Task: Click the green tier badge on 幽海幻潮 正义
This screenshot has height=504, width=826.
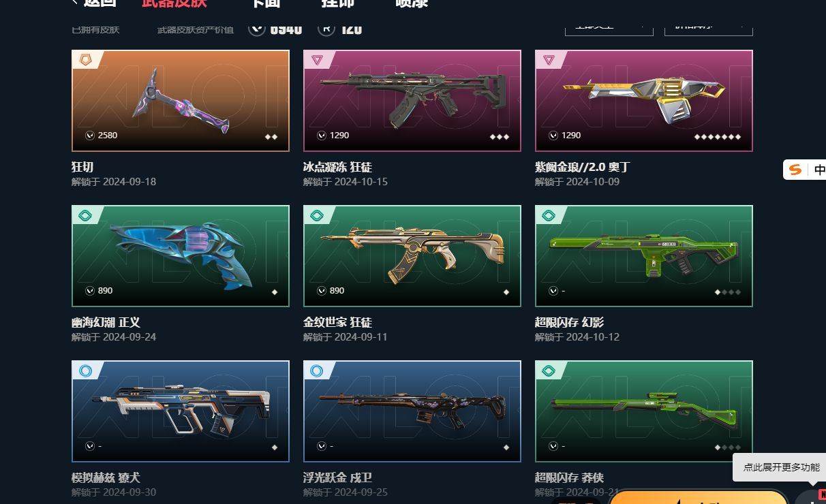Action: coord(85,215)
